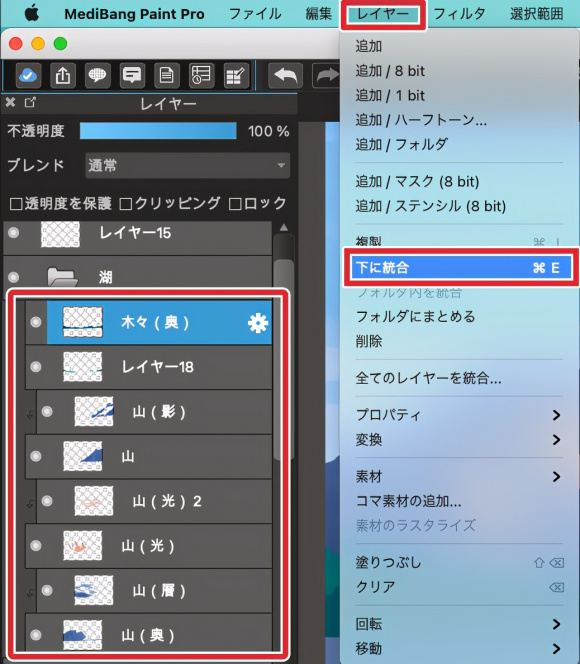
Task: Expand the 素材 submenu arrow
Action: pyautogui.click(x=556, y=477)
